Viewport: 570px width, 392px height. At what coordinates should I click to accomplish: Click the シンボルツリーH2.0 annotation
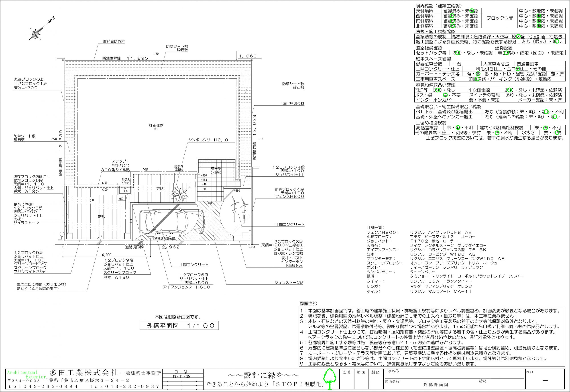coord(208,140)
